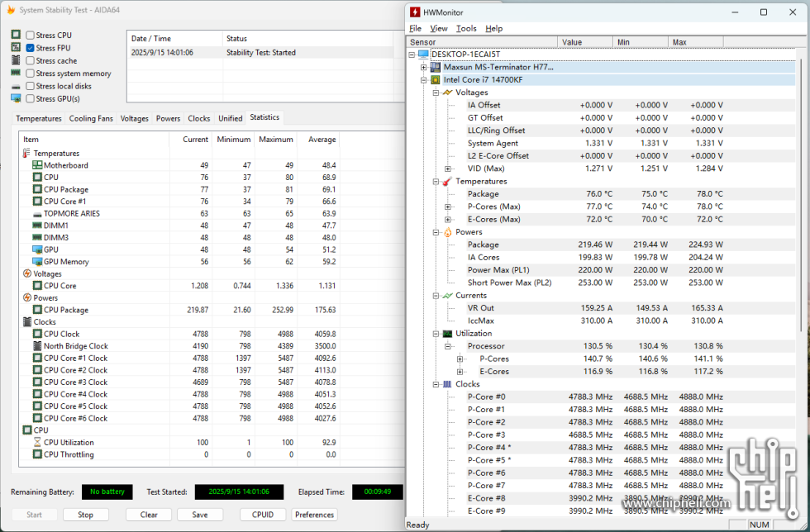The height and width of the screenshot is (532, 810).
Task: Switch to the Cooling Fans tab
Action: 91,118
